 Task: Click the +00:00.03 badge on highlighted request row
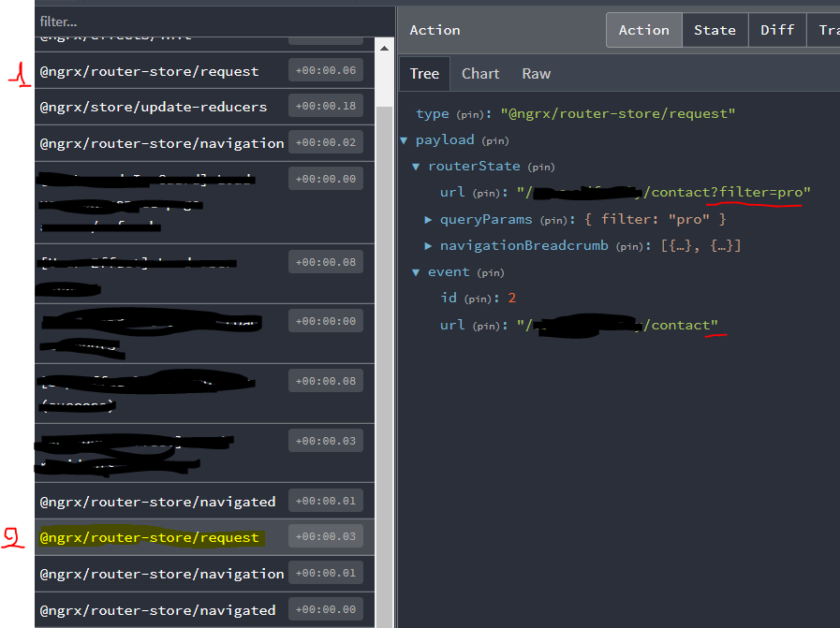click(326, 536)
